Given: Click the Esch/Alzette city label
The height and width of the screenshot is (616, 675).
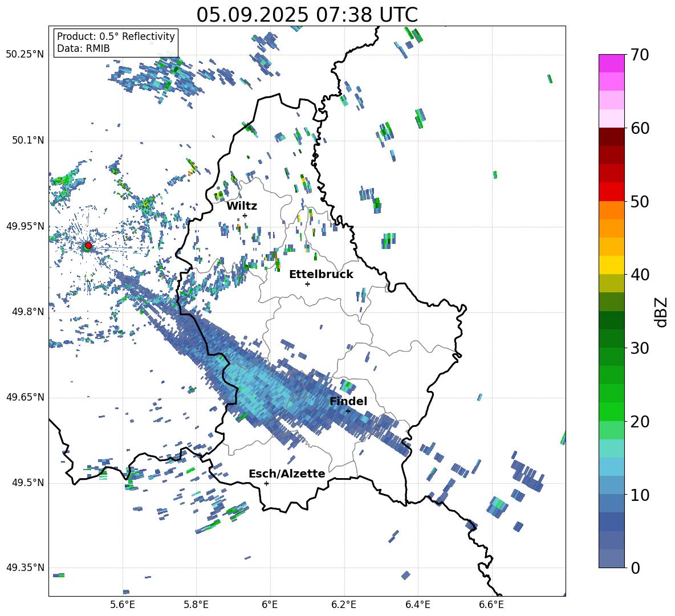Looking at the screenshot, I should click(x=287, y=474).
